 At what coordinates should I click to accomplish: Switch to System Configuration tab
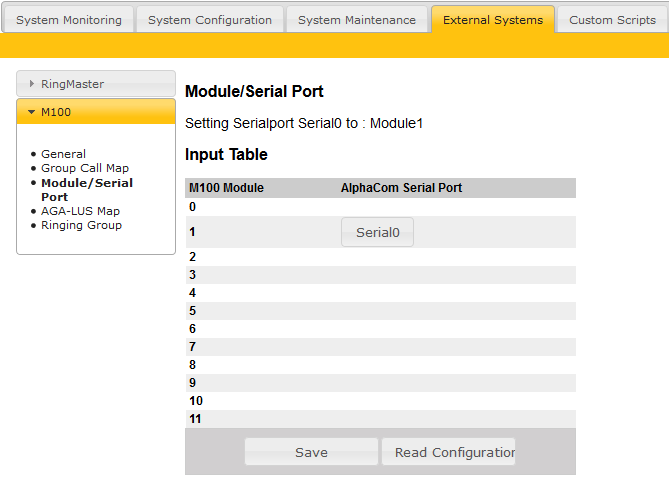pyautogui.click(x=209, y=20)
